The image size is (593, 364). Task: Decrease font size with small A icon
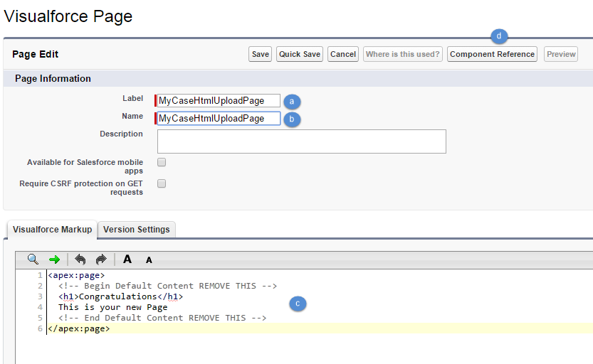(x=149, y=260)
